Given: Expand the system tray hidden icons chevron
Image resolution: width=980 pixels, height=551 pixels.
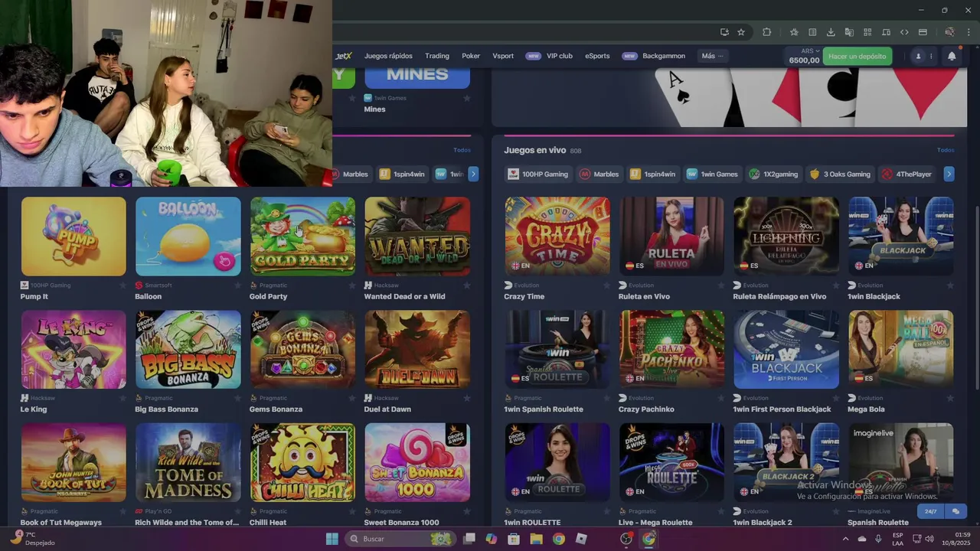Looking at the screenshot, I should (847, 539).
